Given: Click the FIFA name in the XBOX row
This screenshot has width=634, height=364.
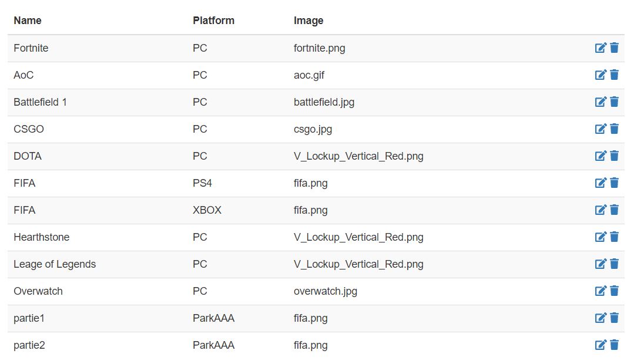Looking at the screenshot, I should tap(25, 210).
